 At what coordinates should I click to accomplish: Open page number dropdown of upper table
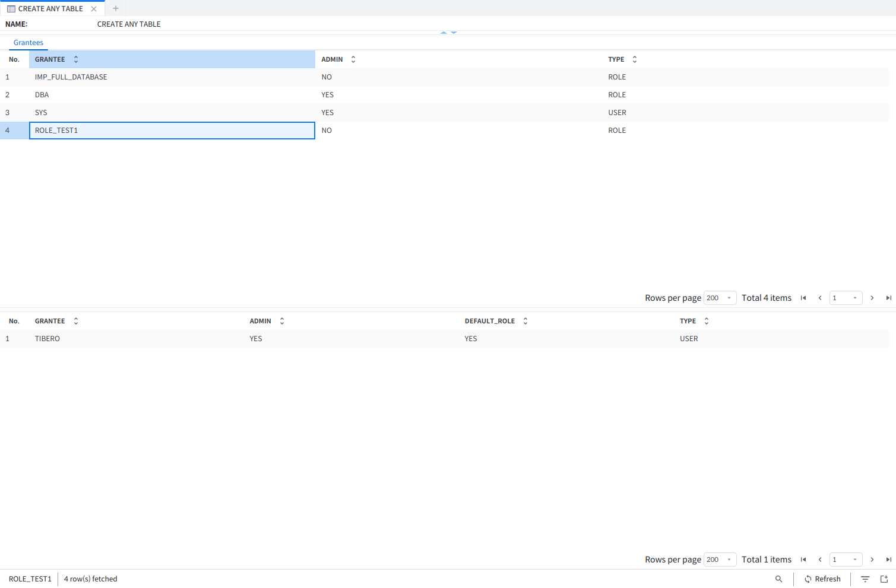tap(846, 298)
